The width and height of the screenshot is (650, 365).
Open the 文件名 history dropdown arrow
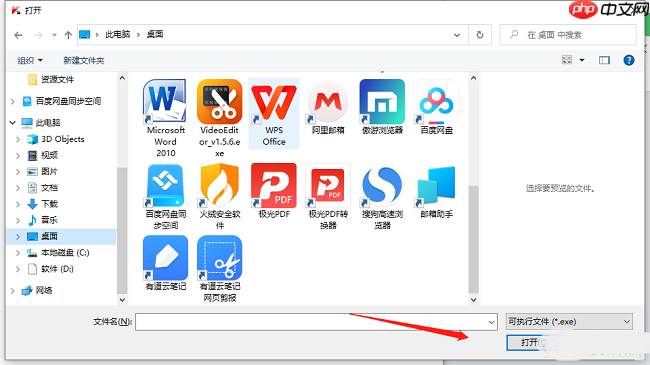coord(491,322)
